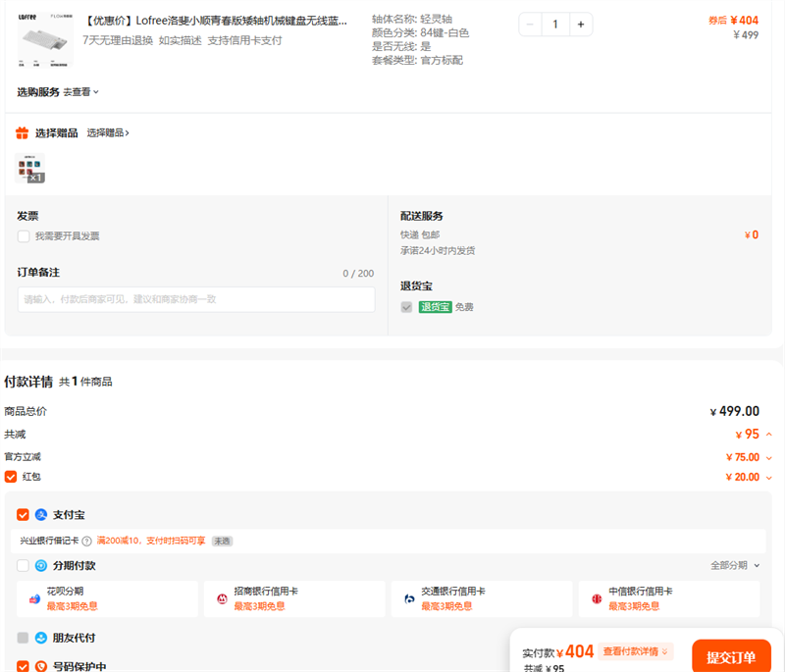The image size is (785, 672).
Task: Expand 选购服务 去查看 options
Action: click(x=81, y=92)
